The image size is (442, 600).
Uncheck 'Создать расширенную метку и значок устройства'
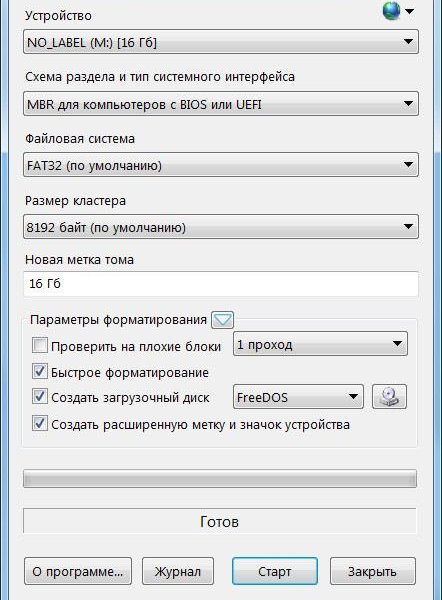40,424
